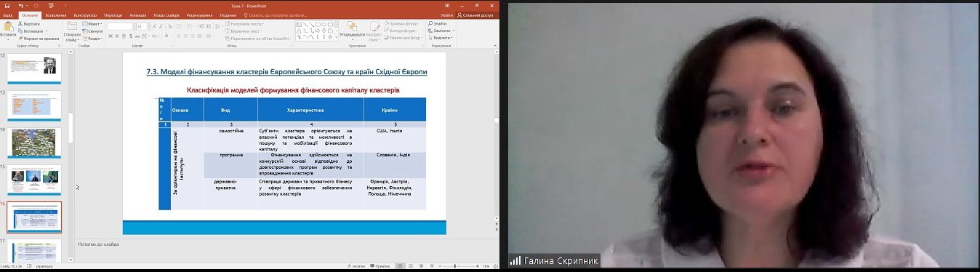Select the slide sorter view icon

point(411,267)
